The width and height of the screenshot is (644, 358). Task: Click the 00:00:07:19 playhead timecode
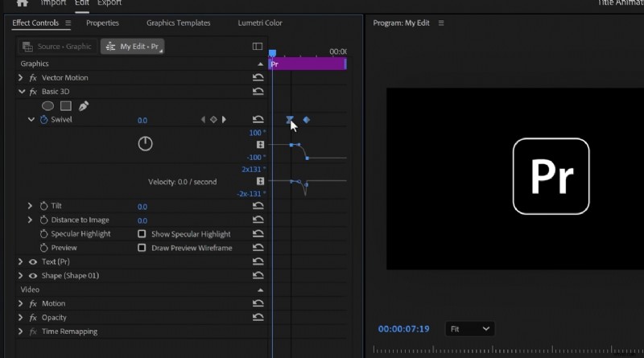click(x=404, y=329)
